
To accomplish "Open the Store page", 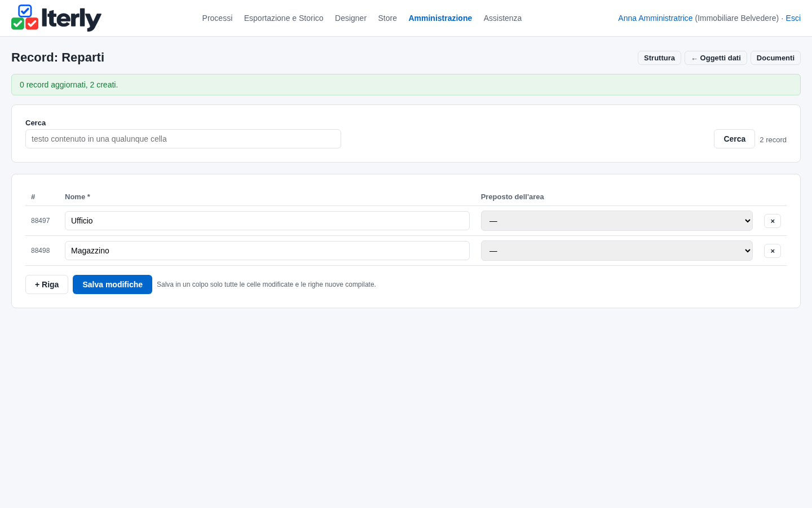I will tap(387, 18).
